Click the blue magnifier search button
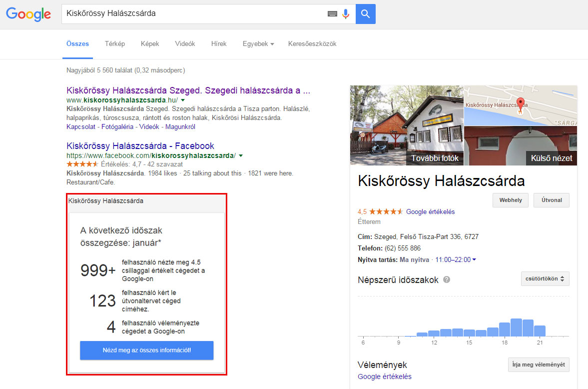588x389 pixels. (365, 14)
